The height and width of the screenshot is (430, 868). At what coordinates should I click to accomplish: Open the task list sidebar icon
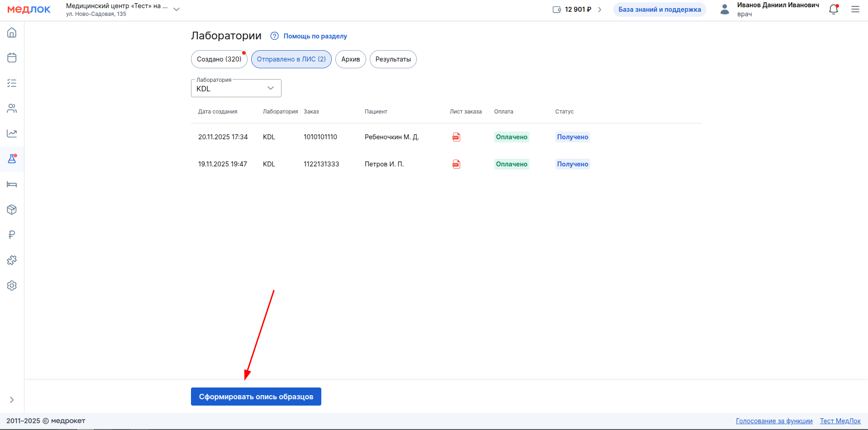point(12,83)
